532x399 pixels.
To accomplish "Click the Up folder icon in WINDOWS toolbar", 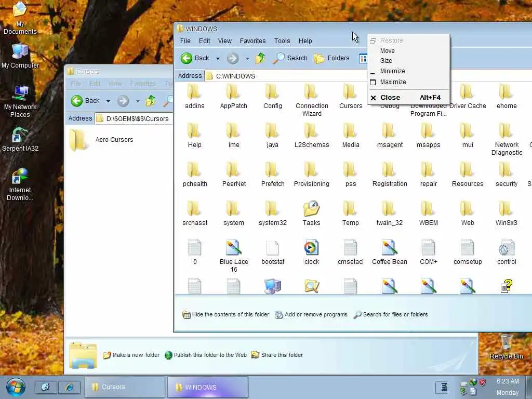I will (260, 58).
